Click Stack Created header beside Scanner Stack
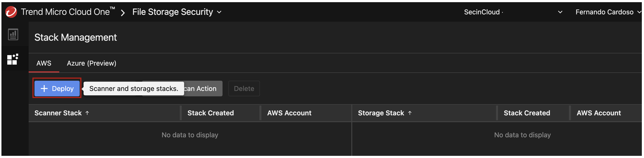The image size is (644, 158). [x=211, y=113]
